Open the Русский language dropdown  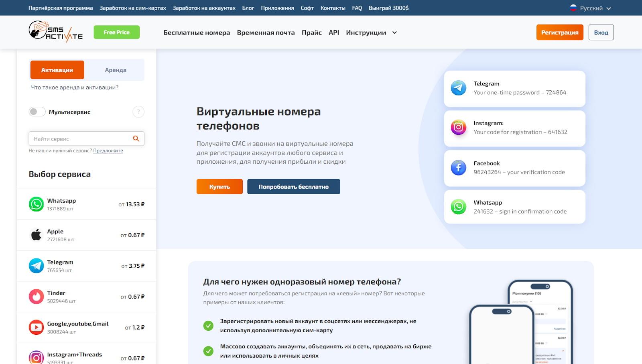tap(591, 8)
